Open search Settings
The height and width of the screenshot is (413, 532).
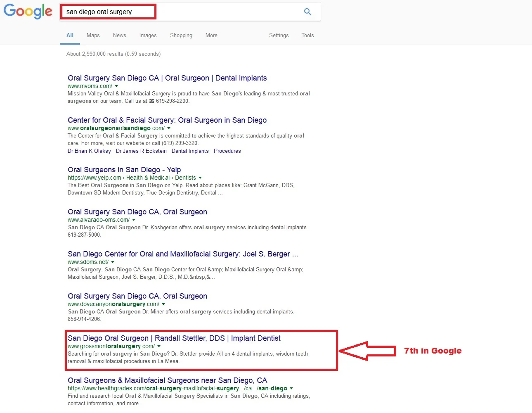[x=279, y=36]
